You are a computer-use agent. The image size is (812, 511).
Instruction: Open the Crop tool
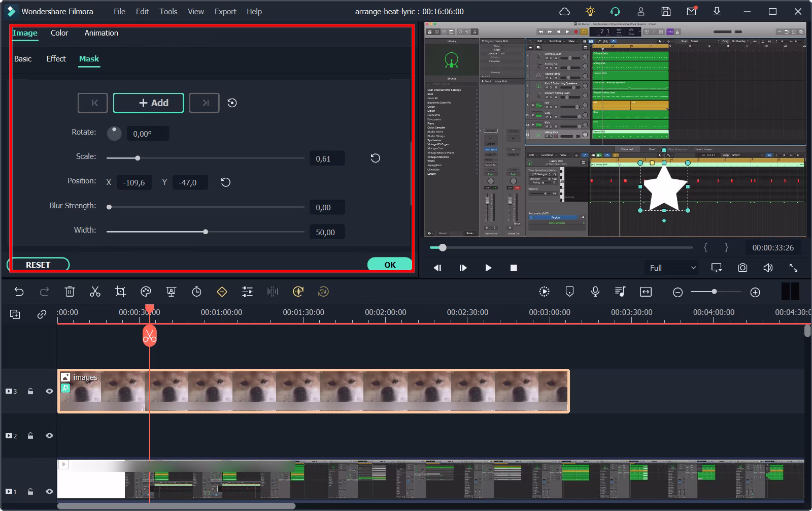point(120,292)
